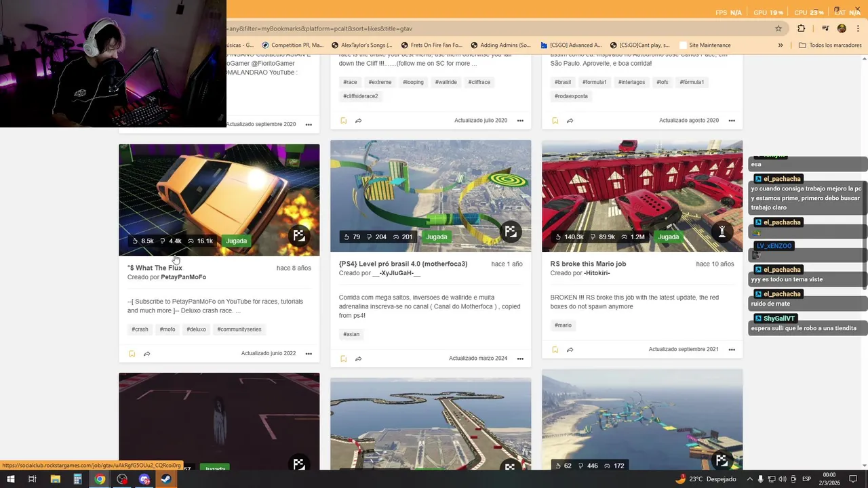This screenshot has height=488, width=868.
Task: Share the Level pró brasil 4.0 job
Action: pyautogui.click(x=358, y=359)
